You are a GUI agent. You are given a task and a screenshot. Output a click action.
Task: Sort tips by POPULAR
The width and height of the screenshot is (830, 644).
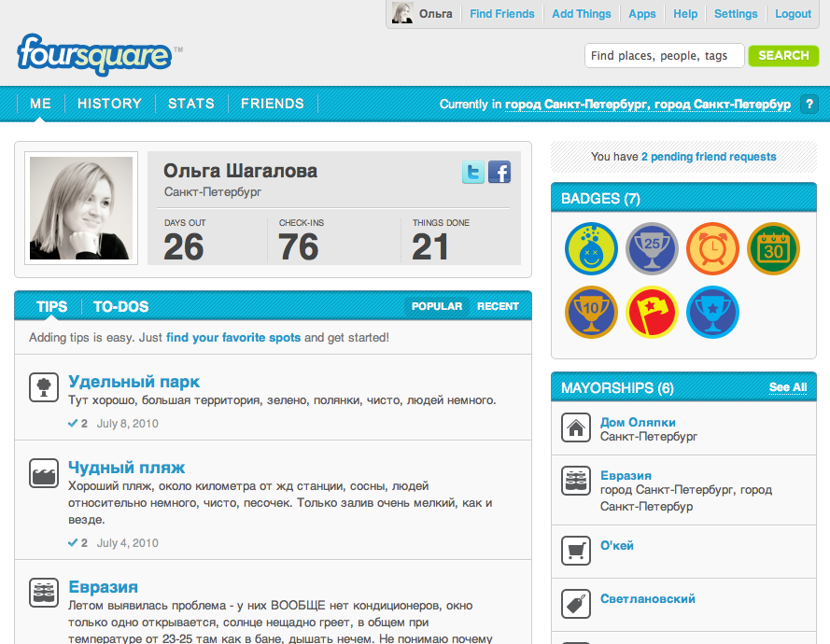(437, 306)
